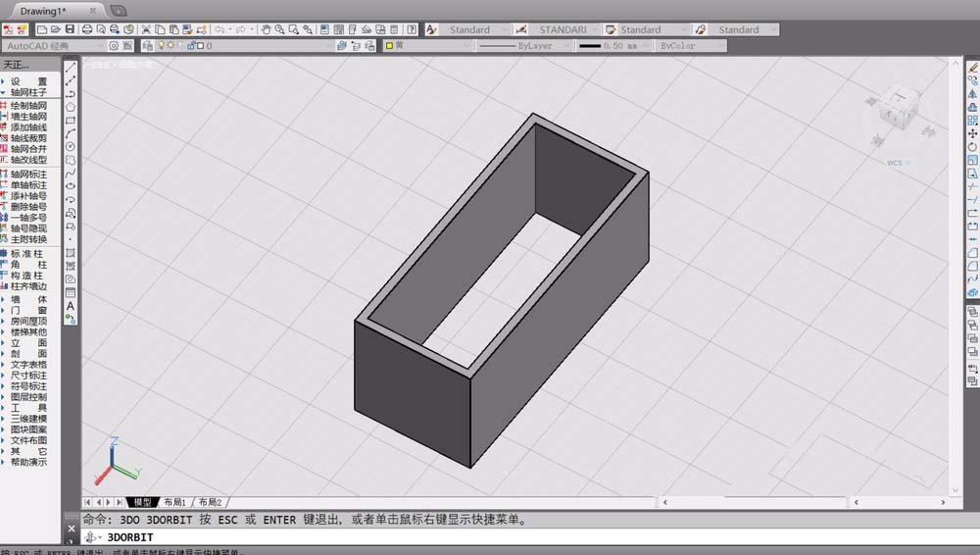Click the Cut (scissors) icon
This screenshot has height=555, width=980.
[146, 29]
